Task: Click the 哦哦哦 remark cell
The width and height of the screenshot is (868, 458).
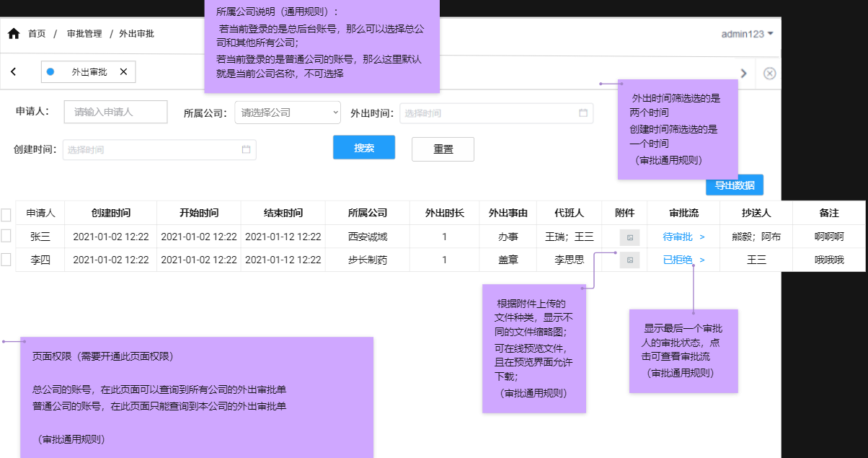Action: (x=829, y=260)
